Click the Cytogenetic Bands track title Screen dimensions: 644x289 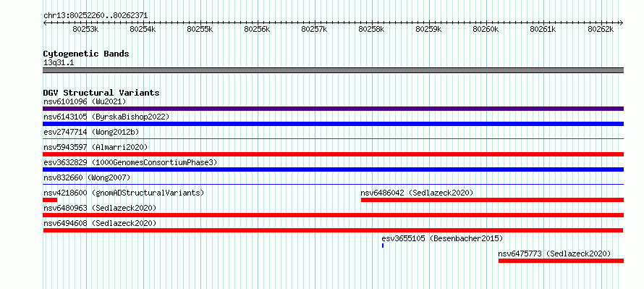(86, 54)
